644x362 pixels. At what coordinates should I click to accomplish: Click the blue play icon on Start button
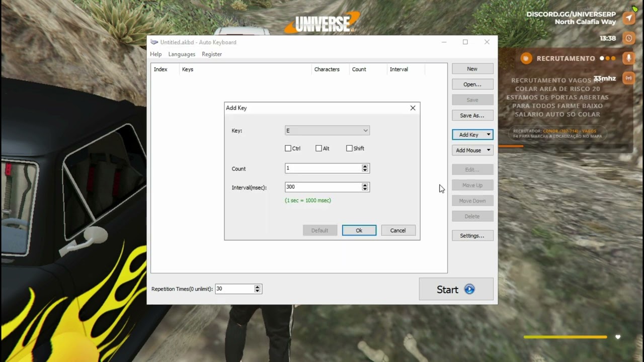coord(469,289)
